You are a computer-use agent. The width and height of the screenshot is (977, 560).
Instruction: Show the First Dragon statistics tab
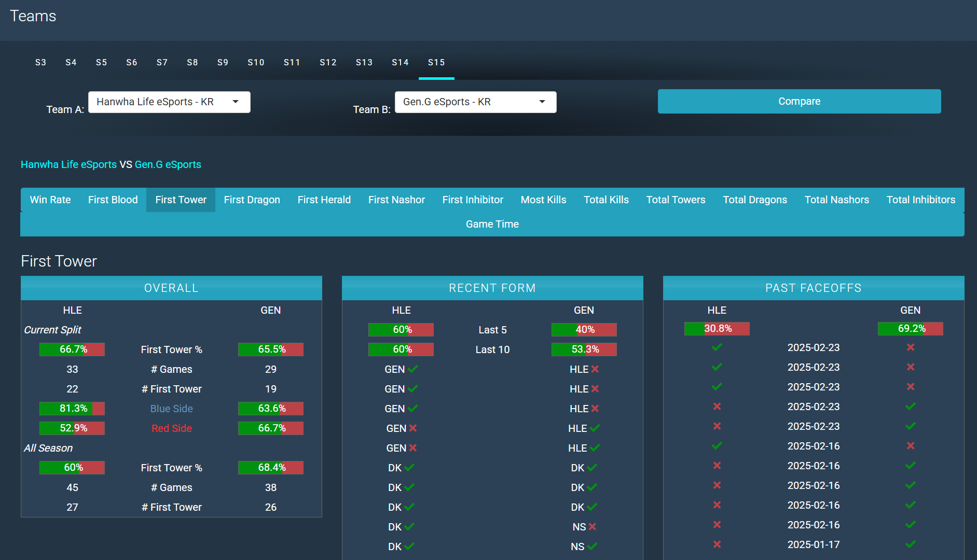252,200
